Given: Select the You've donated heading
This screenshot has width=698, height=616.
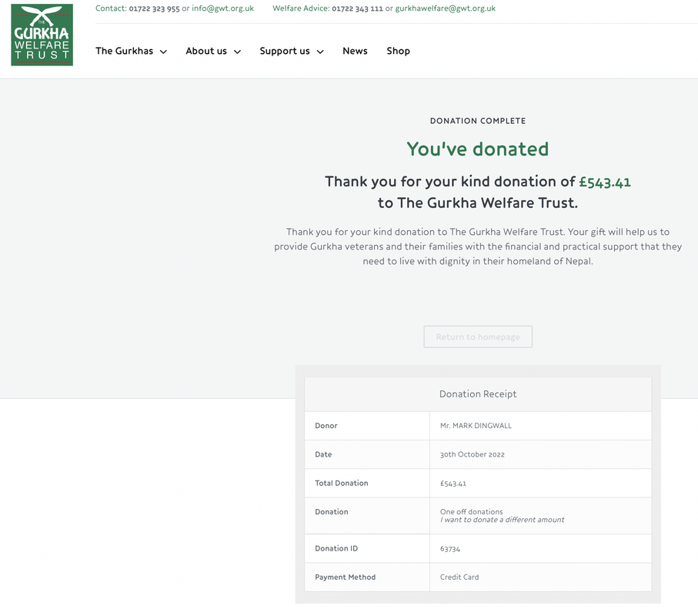Looking at the screenshot, I should 478,149.
